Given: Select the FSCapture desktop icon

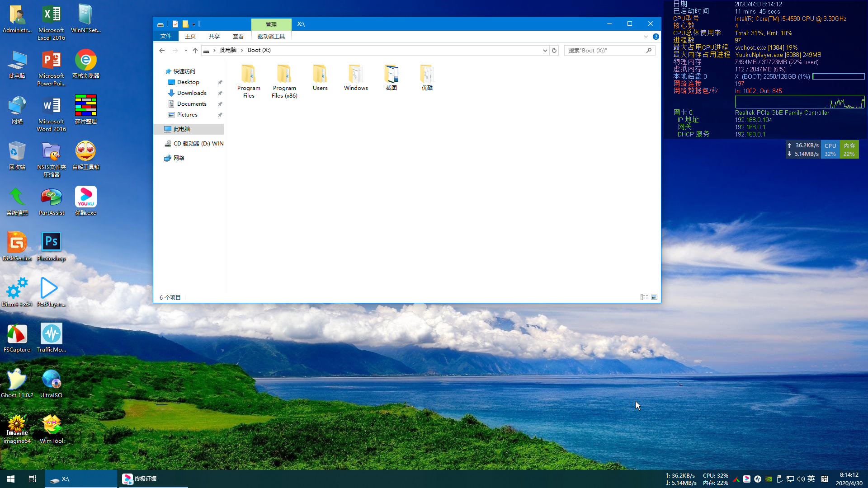Looking at the screenshot, I should click(x=17, y=338).
